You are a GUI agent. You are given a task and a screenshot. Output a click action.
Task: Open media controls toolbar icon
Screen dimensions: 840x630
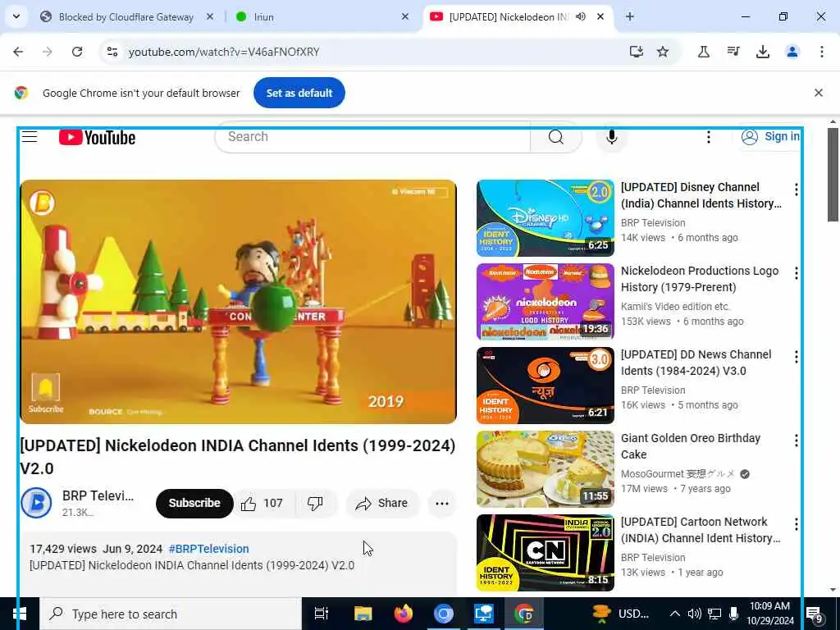click(x=733, y=52)
